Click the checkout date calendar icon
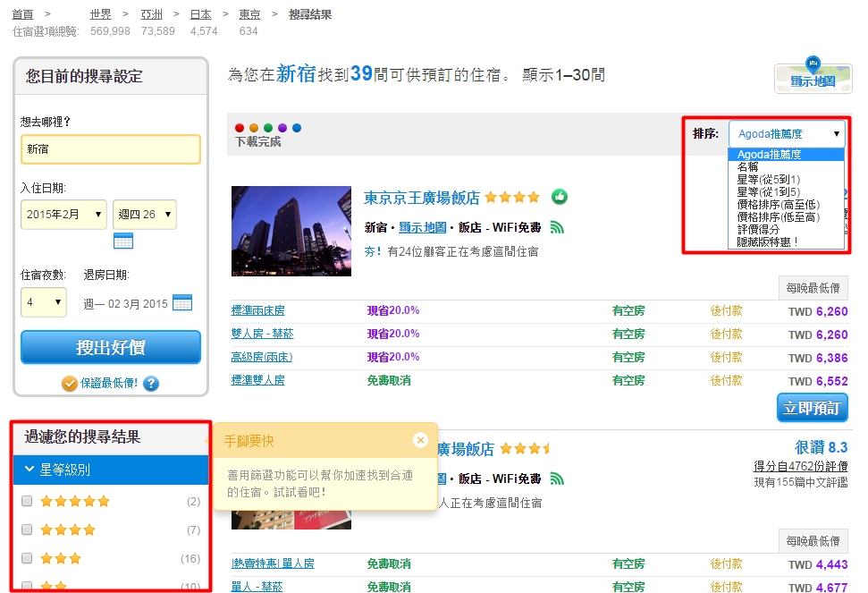868x593 pixels. point(182,303)
